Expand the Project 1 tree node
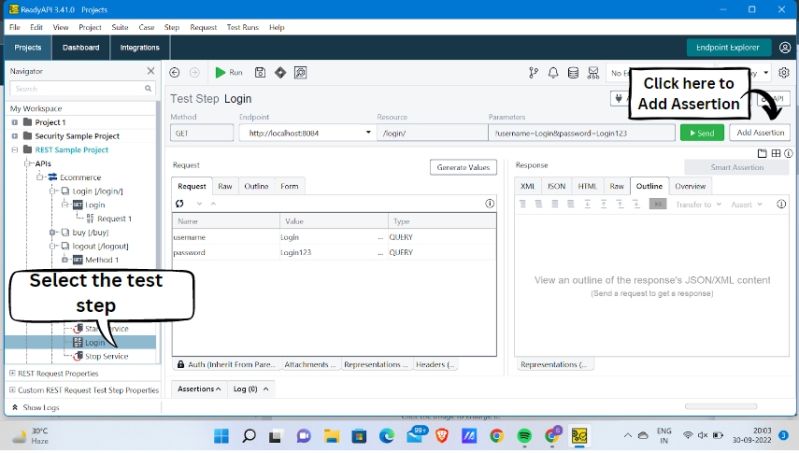 14,122
